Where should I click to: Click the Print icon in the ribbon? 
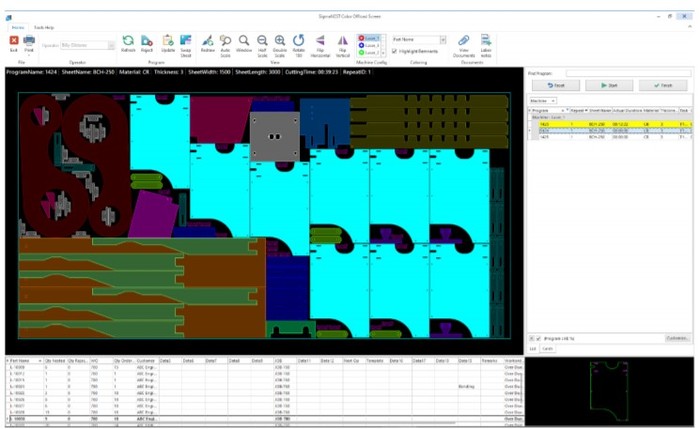click(29, 41)
